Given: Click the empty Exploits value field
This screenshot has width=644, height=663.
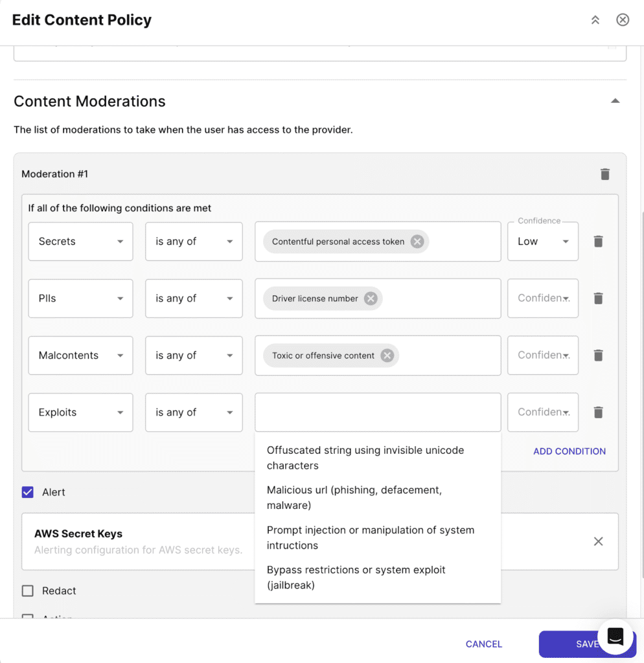Looking at the screenshot, I should point(377,412).
